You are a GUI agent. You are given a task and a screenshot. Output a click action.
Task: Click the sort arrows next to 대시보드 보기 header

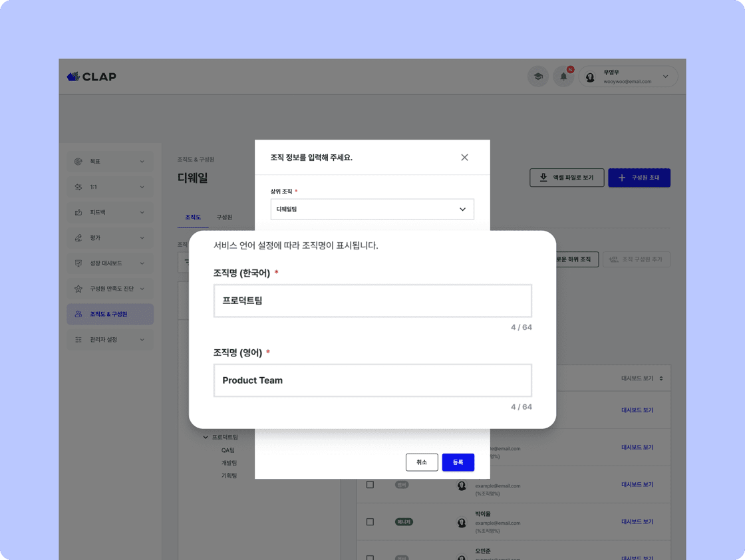661,378
